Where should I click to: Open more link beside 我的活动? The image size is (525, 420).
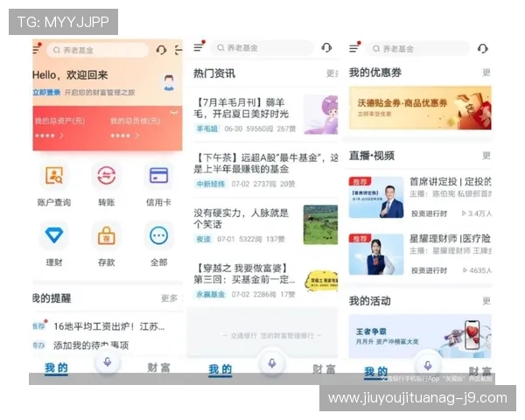tap(486, 301)
